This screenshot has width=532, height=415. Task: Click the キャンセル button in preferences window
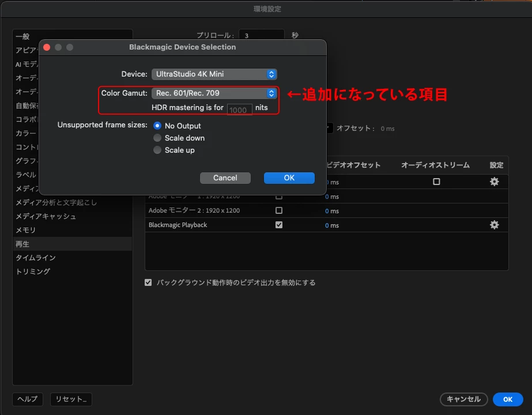(463, 399)
